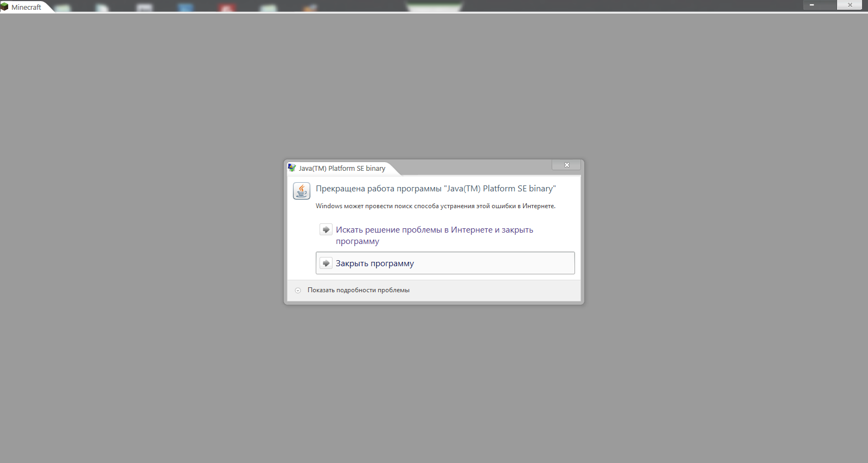
Task: Click the Java coffee cup icon
Action: pyautogui.click(x=302, y=191)
